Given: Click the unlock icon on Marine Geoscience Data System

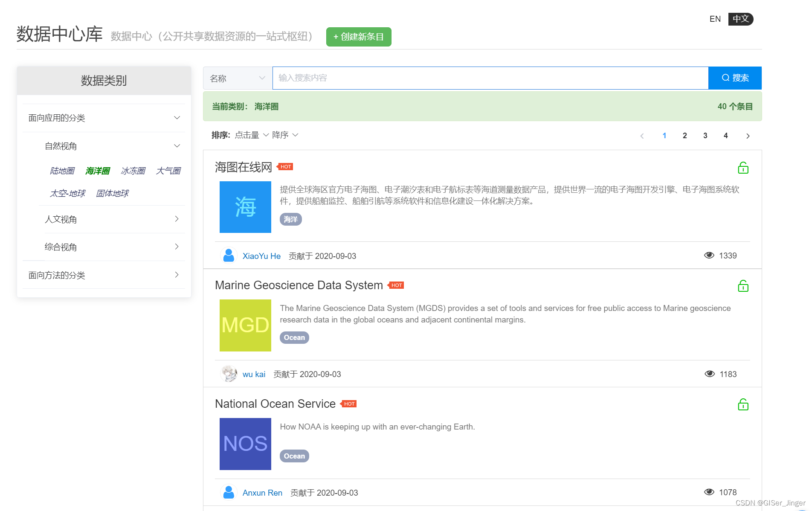Looking at the screenshot, I should click(743, 286).
